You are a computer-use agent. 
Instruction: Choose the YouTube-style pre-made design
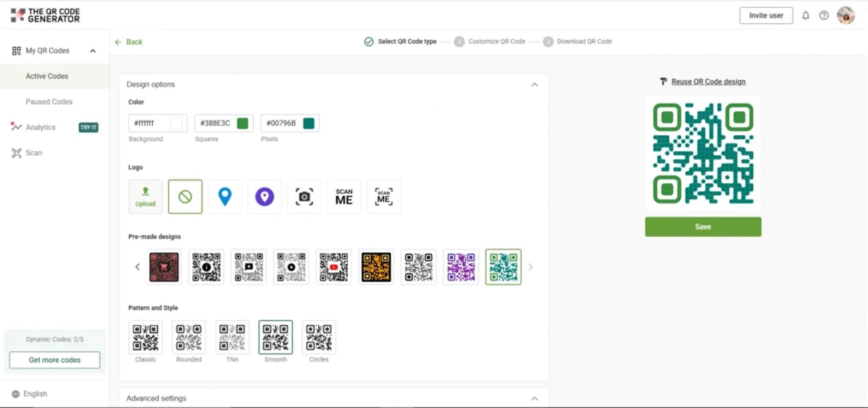click(x=334, y=267)
